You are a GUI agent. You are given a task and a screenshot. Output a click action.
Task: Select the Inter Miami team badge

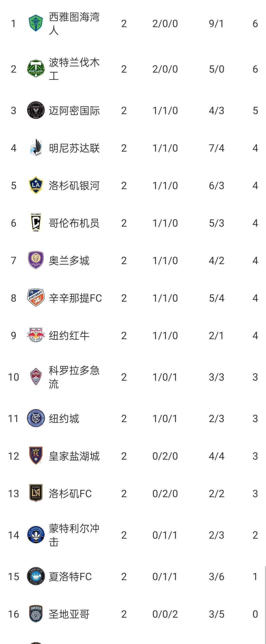[36, 111]
